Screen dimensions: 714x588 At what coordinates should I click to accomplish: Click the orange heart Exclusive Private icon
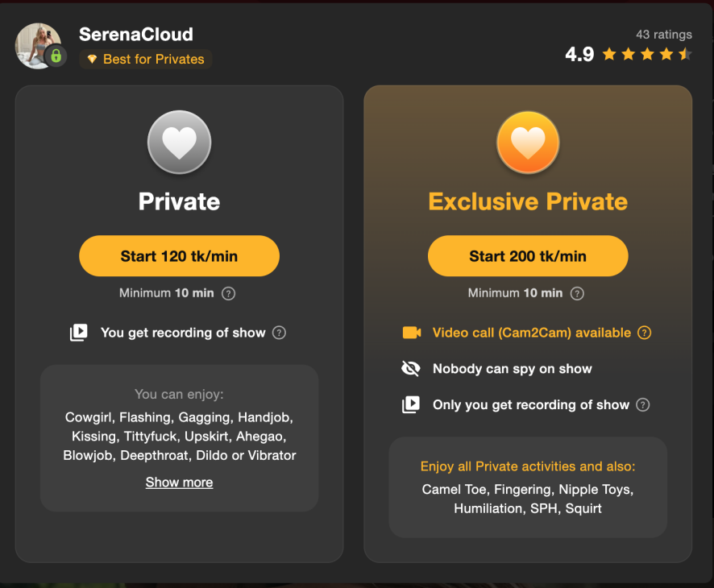point(528,142)
